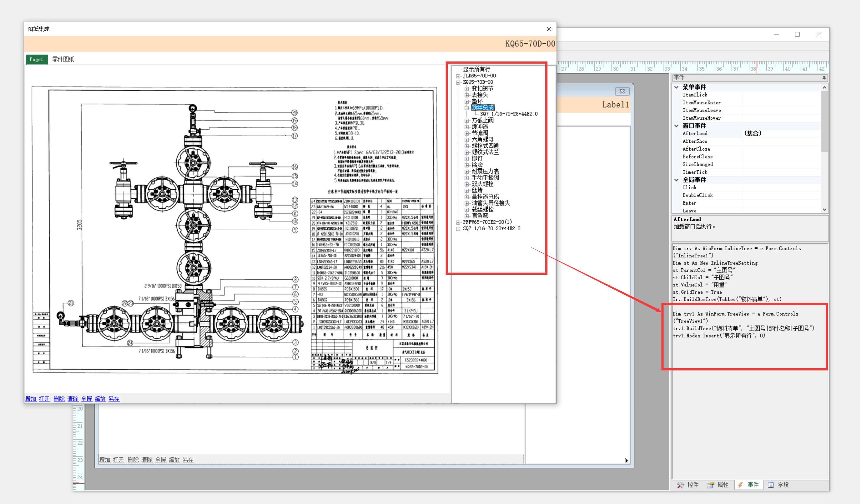Collapse the KQ65-70D-00 tree node

pos(458,82)
